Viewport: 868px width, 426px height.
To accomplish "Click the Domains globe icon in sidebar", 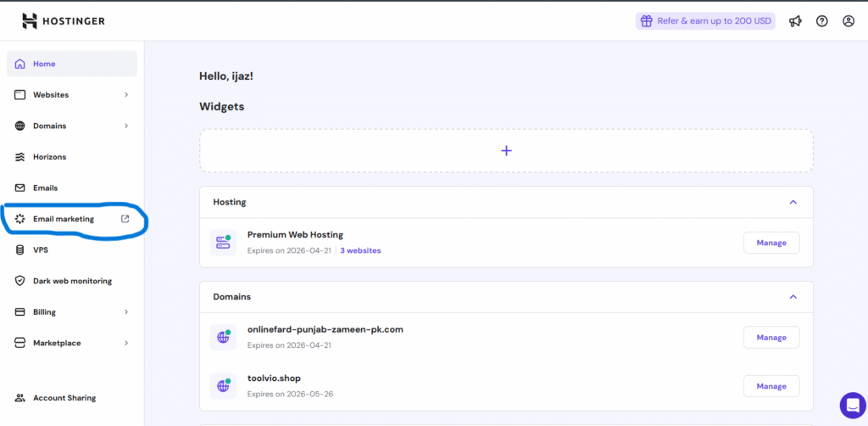I will click(x=20, y=126).
